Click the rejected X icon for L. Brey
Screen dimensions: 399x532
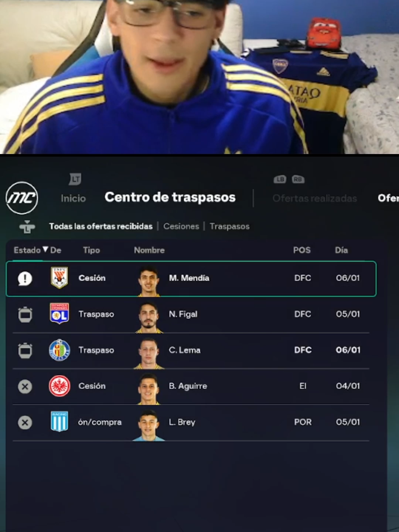pyautogui.click(x=25, y=422)
